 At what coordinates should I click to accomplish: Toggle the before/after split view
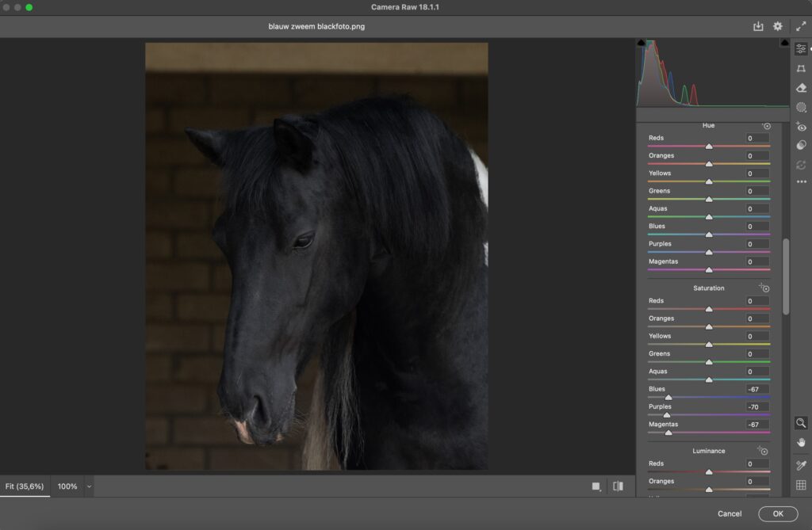[618, 486]
